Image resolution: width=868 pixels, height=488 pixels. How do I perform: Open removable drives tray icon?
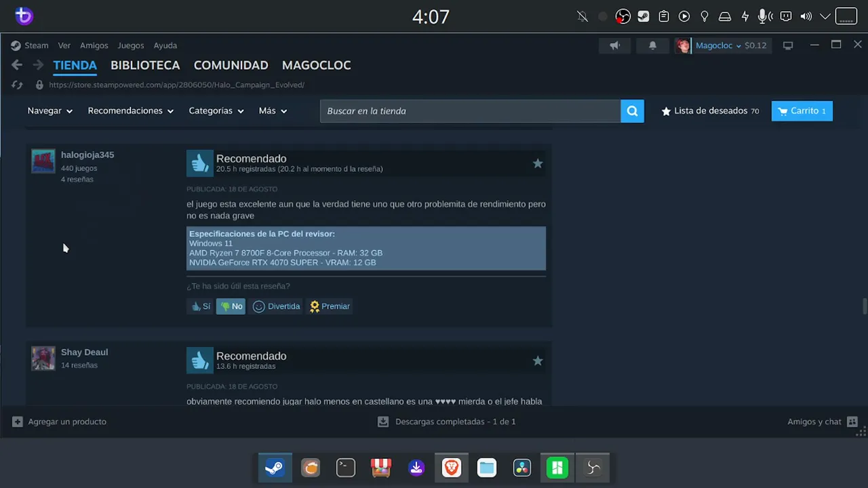[x=725, y=16]
